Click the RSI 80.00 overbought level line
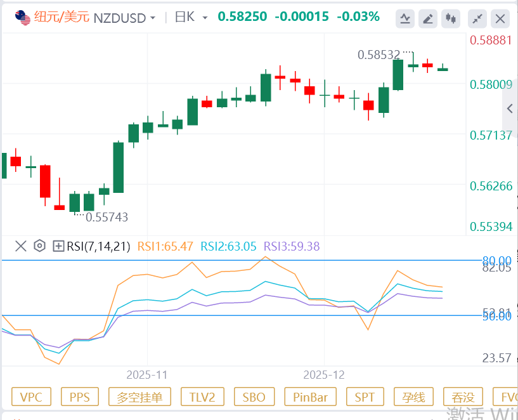 (x=254, y=260)
